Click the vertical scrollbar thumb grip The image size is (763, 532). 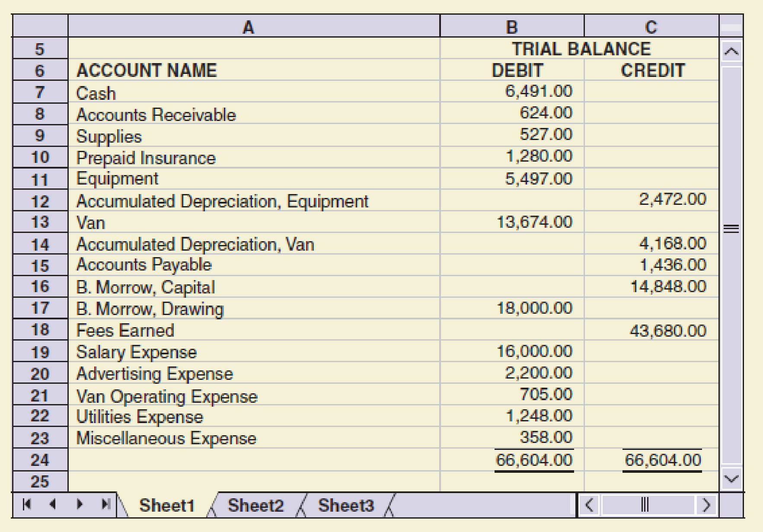pos(731,228)
